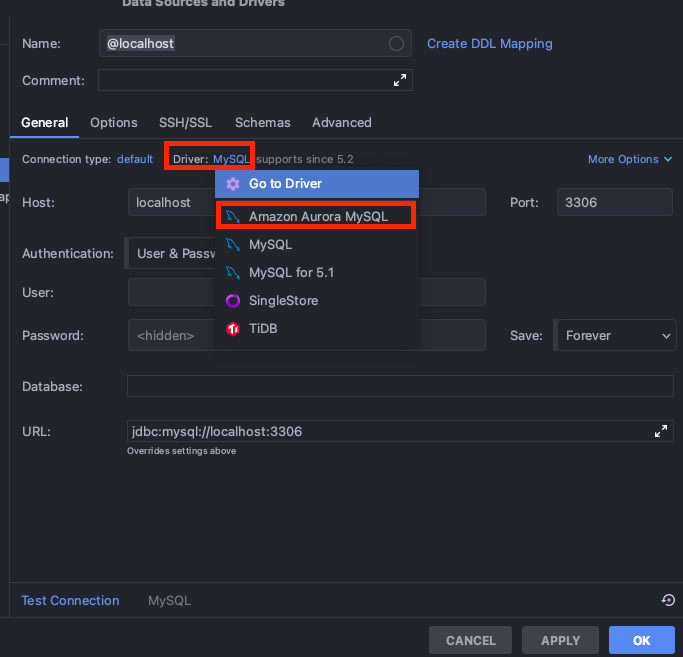Image resolution: width=683 pixels, height=657 pixels.
Task: Select MySQL for 5.1 driver
Action: 317,273
